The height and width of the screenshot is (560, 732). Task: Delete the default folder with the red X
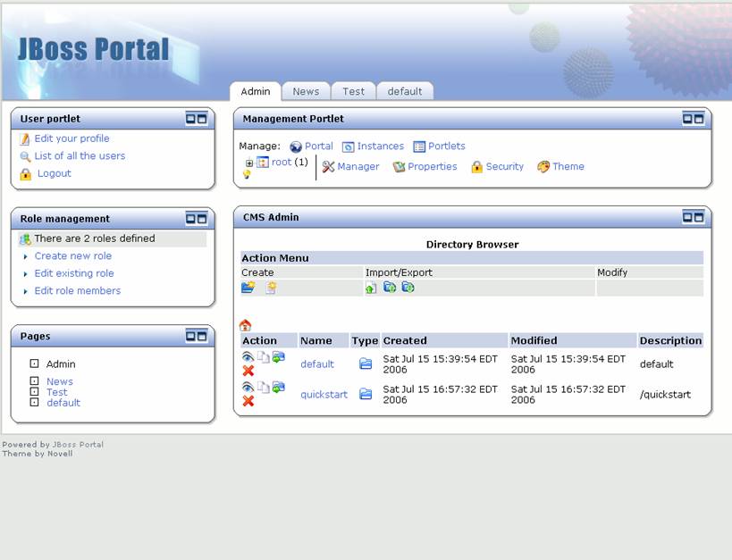tap(248, 371)
